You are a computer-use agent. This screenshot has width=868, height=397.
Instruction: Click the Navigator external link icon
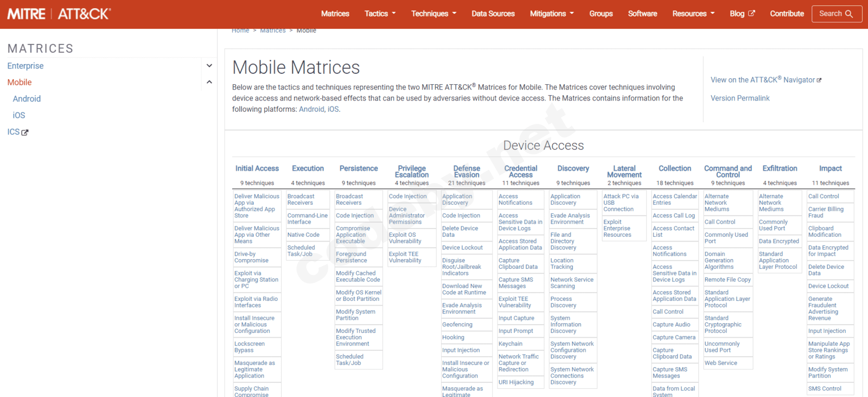[819, 80]
